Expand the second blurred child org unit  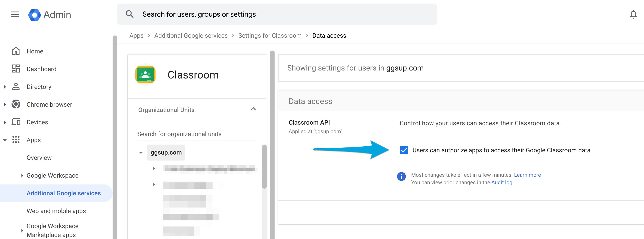point(154,184)
